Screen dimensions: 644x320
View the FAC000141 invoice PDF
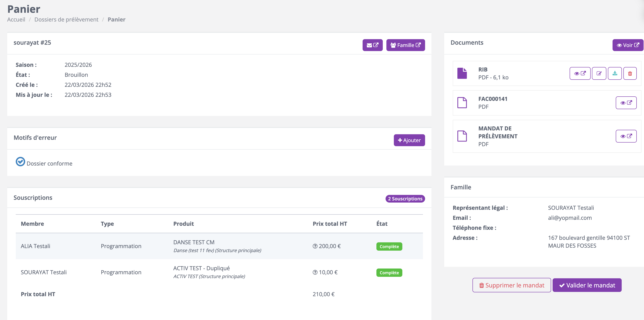tap(626, 103)
